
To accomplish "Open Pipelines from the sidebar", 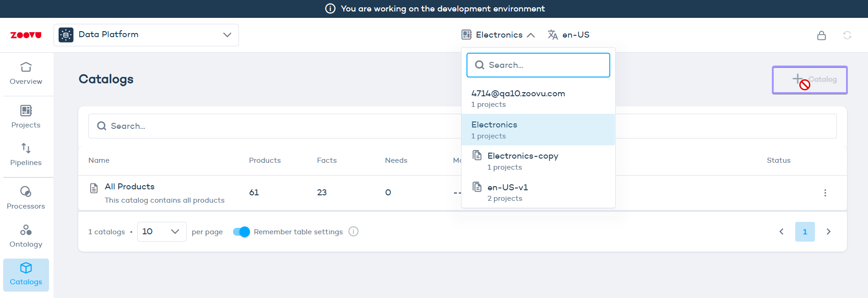I will tap(26, 155).
